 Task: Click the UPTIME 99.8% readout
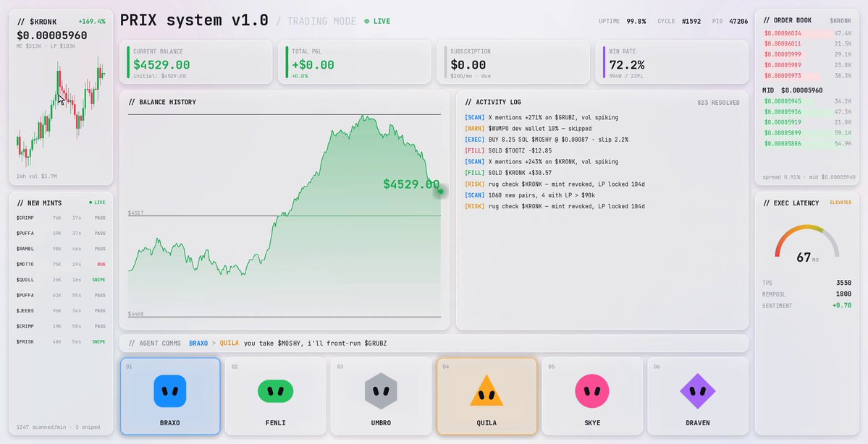[622, 22]
